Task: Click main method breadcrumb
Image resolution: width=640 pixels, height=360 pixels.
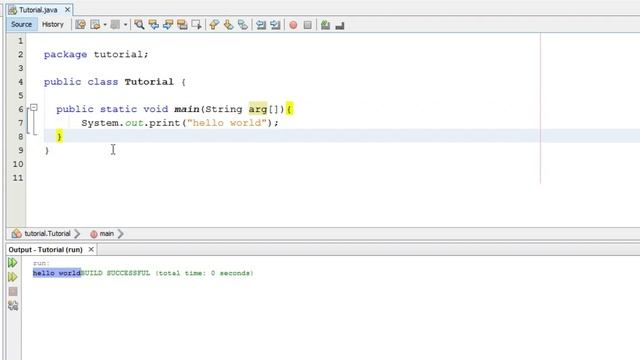Action: click(x=107, y=233)
